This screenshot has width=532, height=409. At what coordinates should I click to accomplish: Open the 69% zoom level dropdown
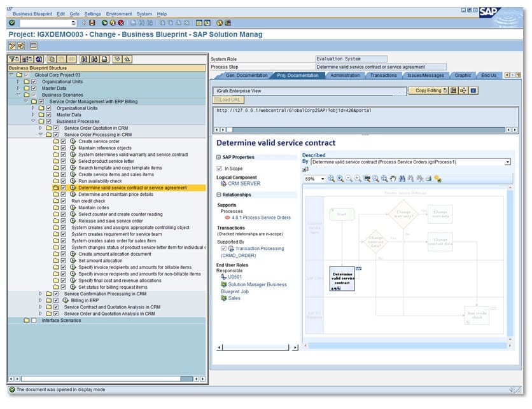(323, 179)
